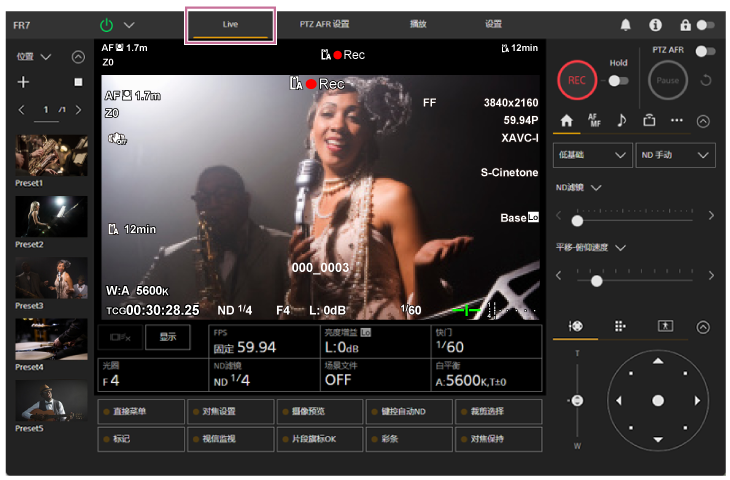This screenshot has width=730, height=480.
Task: Click the green power icon
Action: [107, 24]
